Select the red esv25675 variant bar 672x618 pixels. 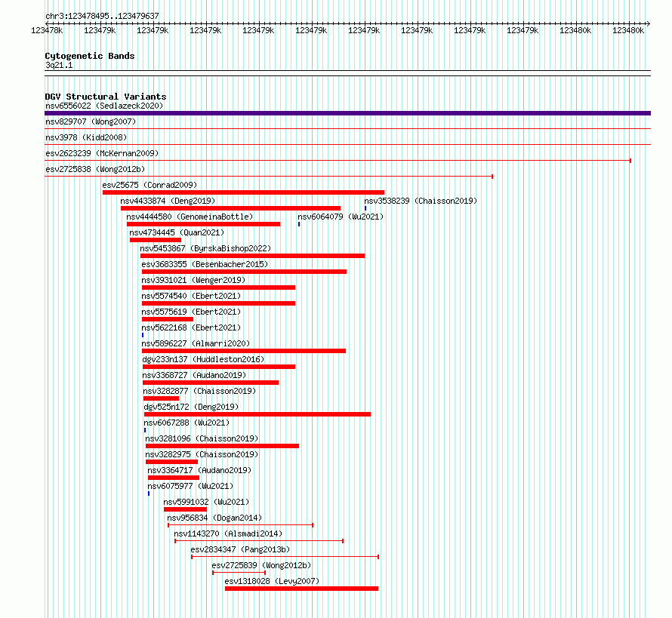(243, 192)
